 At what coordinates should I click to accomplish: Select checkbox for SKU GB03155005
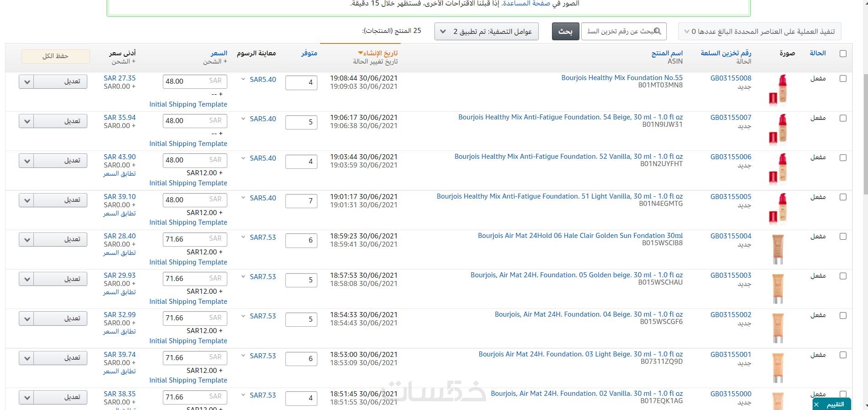843,197
